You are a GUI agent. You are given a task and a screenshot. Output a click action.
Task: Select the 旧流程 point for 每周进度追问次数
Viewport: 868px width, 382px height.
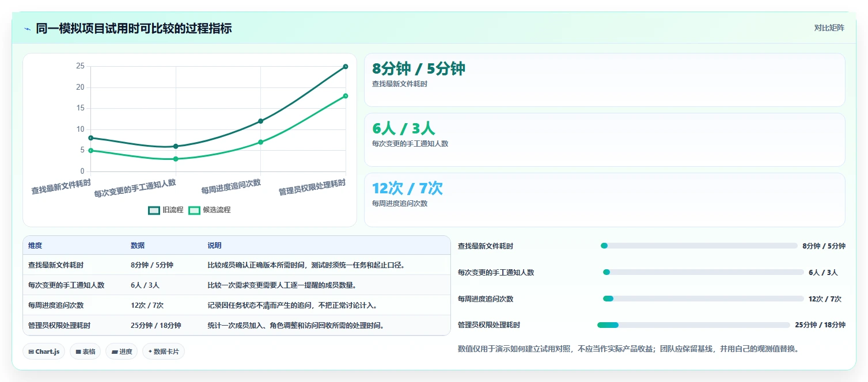point(261,121)
